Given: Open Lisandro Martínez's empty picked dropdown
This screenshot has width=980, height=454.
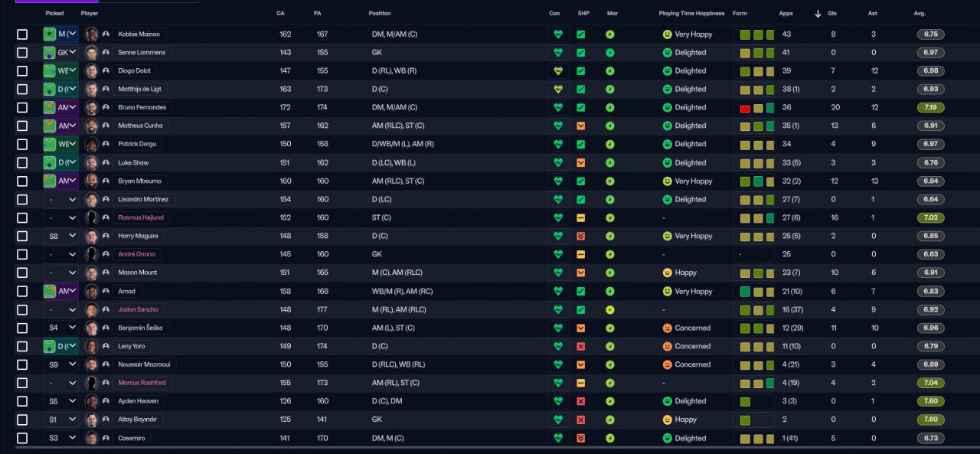Looking at the screenshot, I should tap(60, 200).
